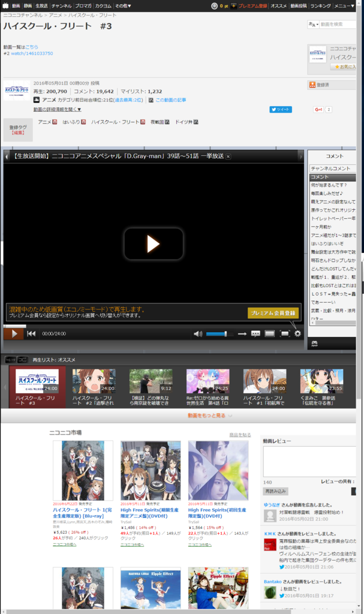The width and height of the screenshot is (364, 614).
Task: Open the 動画 menu item
Action: tap(16, 6)
